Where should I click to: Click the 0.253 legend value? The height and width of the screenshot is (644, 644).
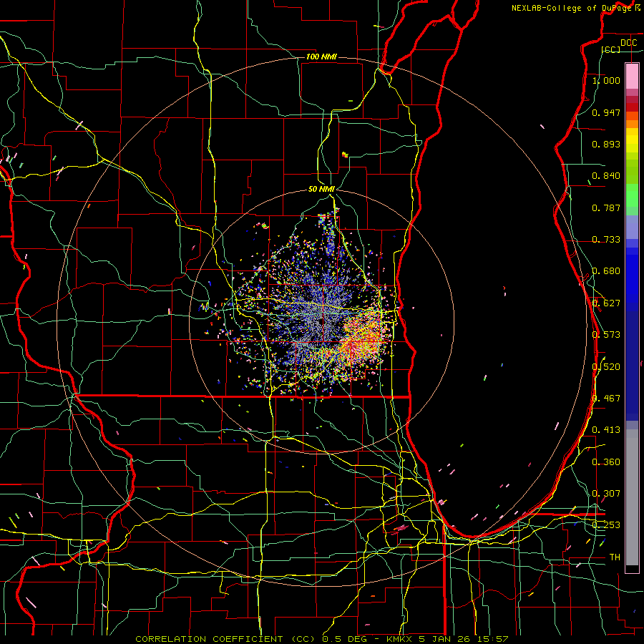click(606, 525)
